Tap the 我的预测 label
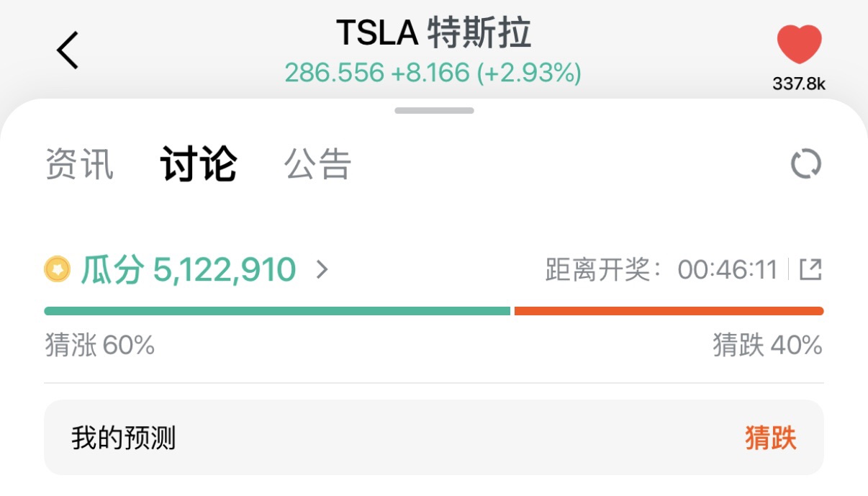 (123, 438)
